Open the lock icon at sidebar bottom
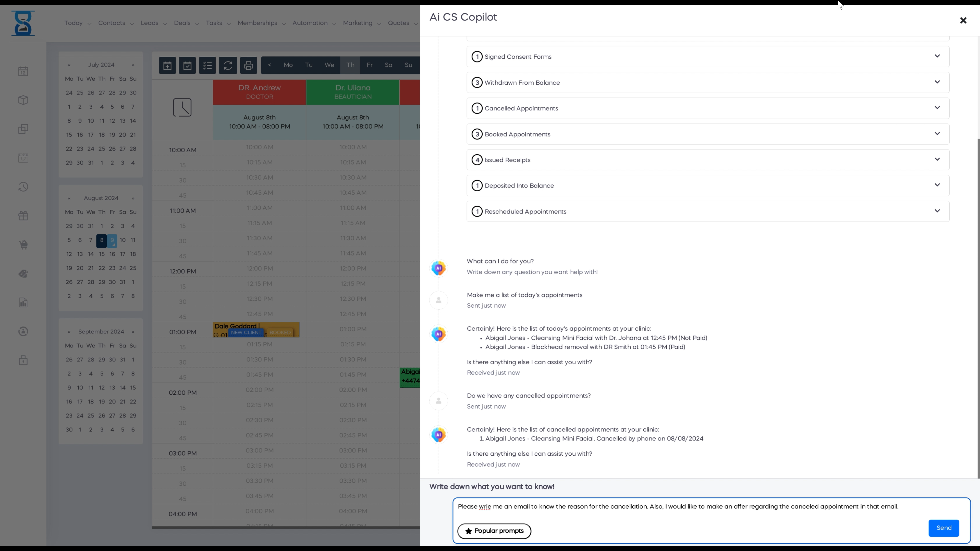980x551 pixels. [x=23, y=360]
